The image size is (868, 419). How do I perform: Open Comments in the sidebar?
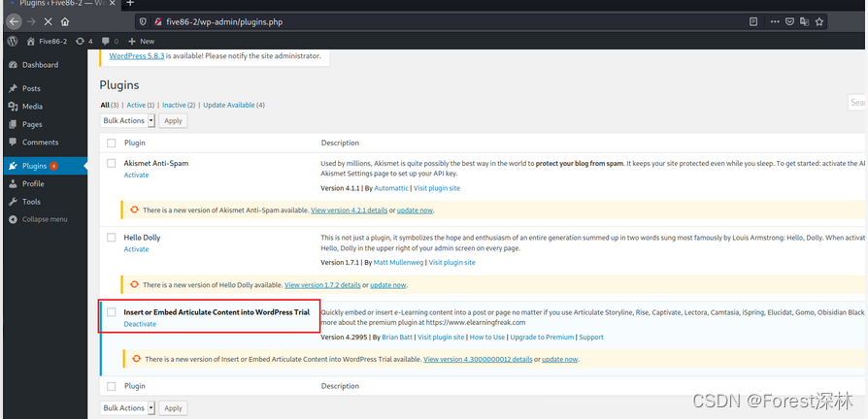pos(40,142)
